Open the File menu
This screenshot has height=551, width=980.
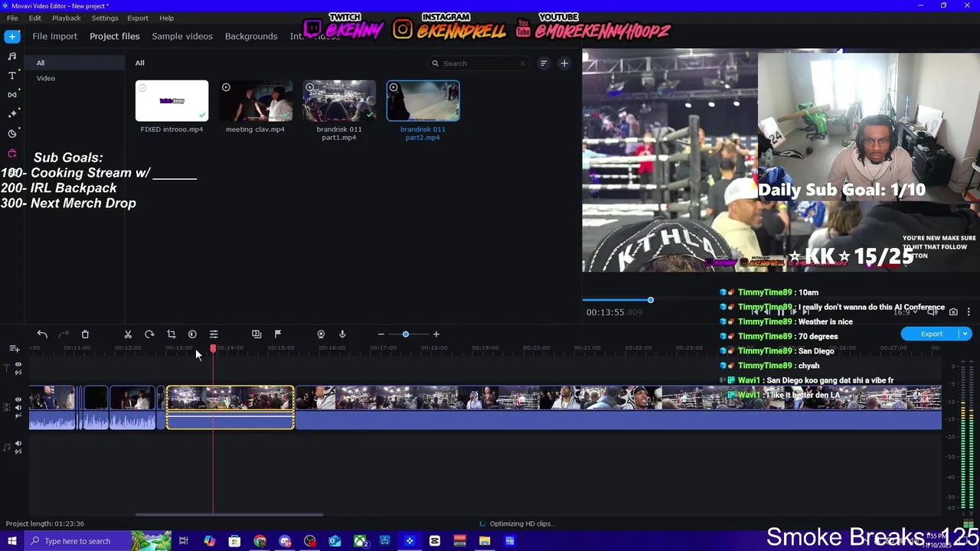(x=12, y=18)
